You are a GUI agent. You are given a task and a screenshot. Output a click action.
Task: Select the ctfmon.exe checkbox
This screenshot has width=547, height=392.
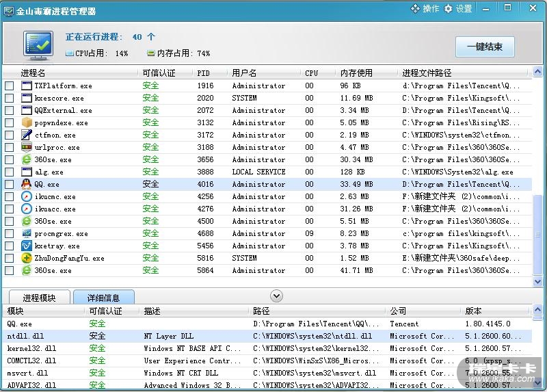(10, 135)
